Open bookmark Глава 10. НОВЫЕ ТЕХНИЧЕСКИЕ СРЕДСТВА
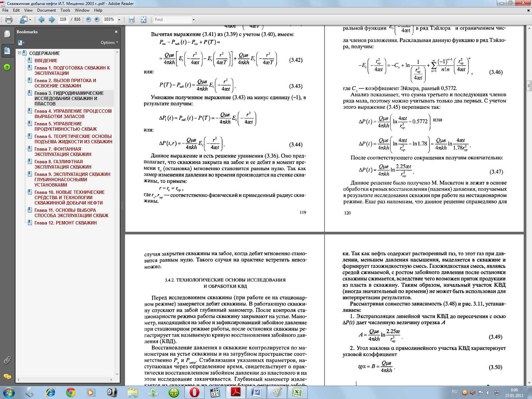 click(69, 198)
